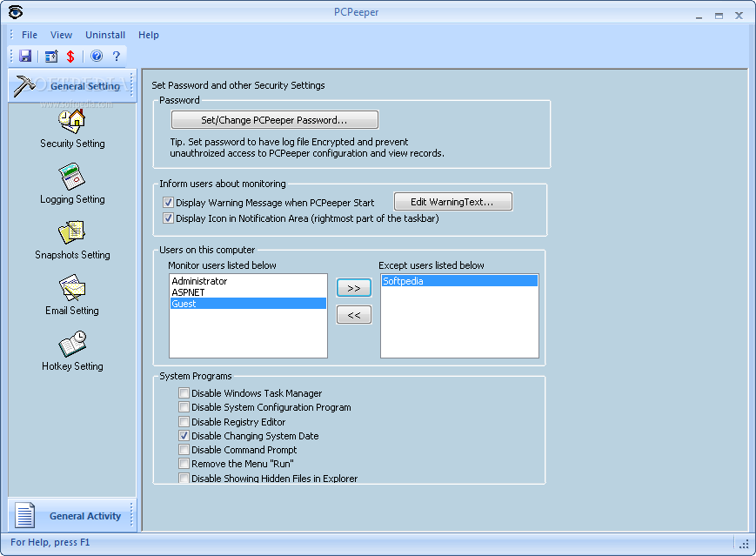Open the File menu
This screenshot has height=556, width=756.
coord(30,35)
